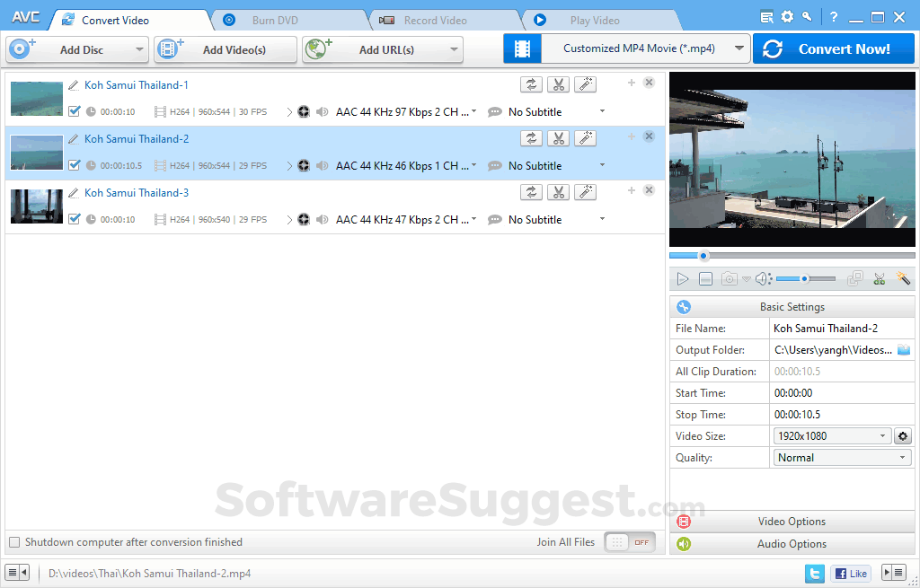
Task: Mute preview audio using the speaker icon
Action: (x=763, y=278)
